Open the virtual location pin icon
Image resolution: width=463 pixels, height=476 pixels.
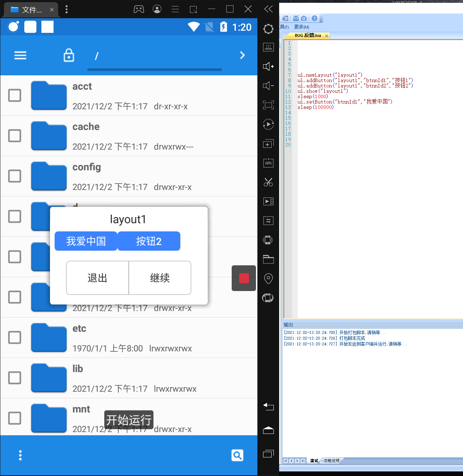tap(268, 279)
